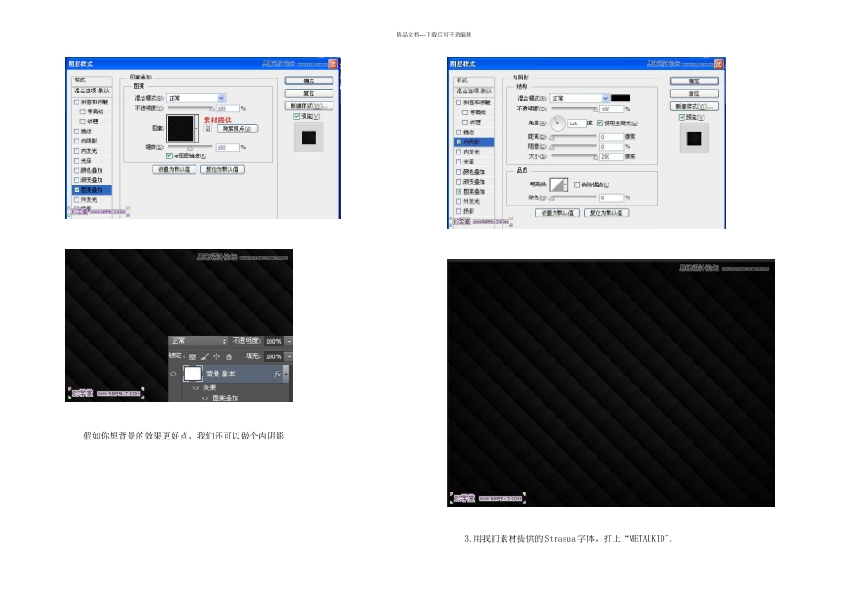Click fx icon on 背景 副本 layer
This screenshot has height=614, width=868.
point(277,375)
